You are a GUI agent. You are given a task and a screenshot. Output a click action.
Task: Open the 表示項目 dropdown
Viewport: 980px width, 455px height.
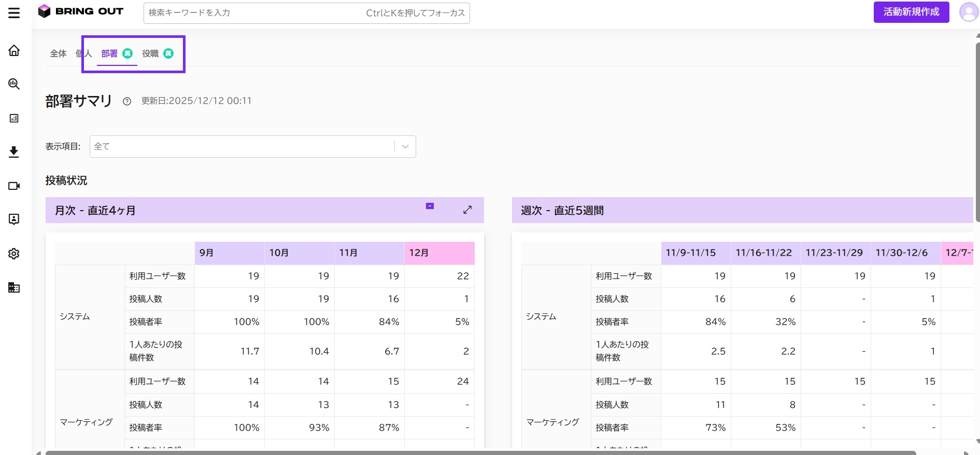coord(253,147)
